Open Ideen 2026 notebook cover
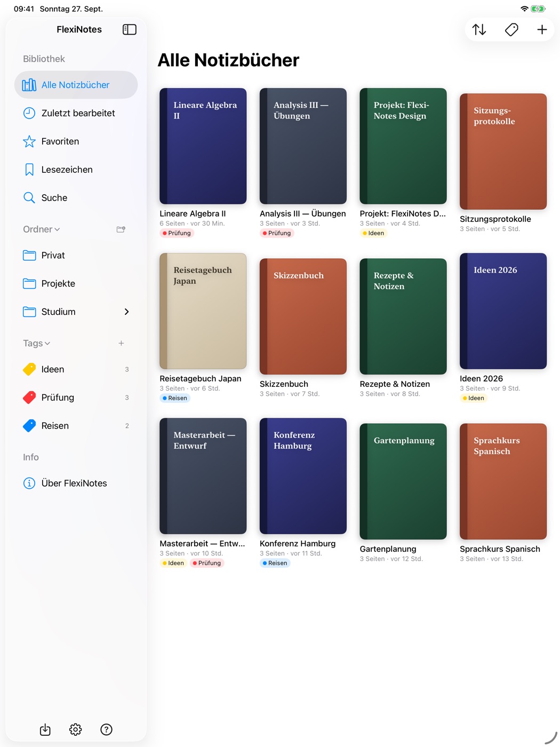This screenshot has width=560, height=747. 503,311
